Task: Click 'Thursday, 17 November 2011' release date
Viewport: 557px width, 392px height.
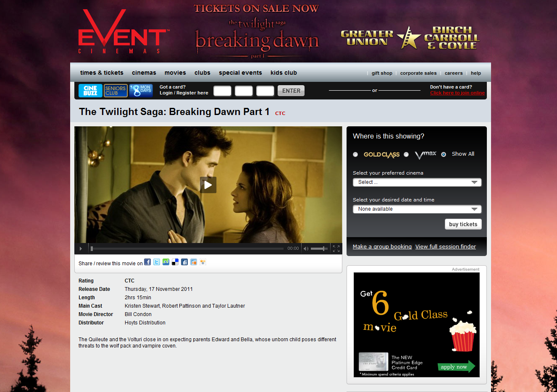Action: (159, 289)
